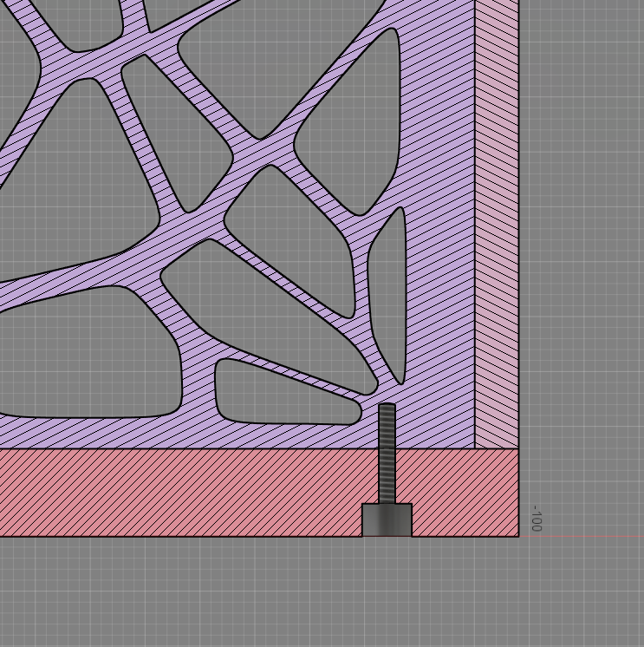Viewport: 644px width, 647px height.
Task: Click the bottom-right corner of the red base
Action: pyautogui.click(x=517, y=535)
